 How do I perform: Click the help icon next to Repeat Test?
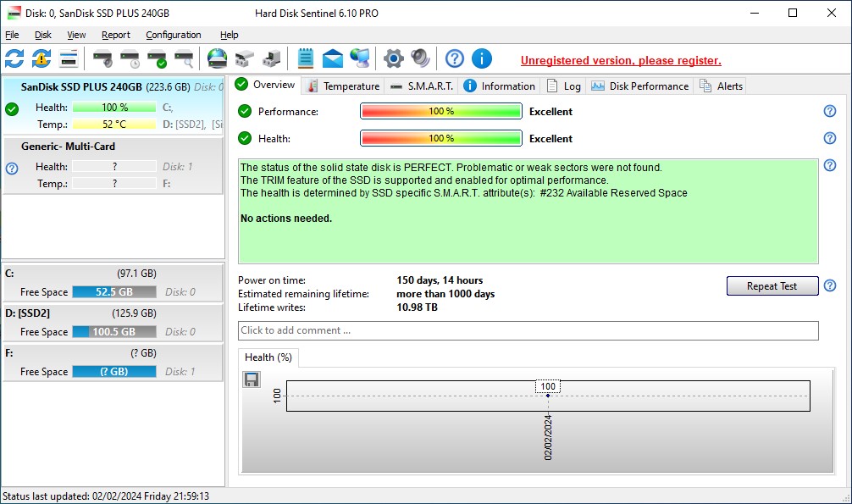click(x=830, y=285)
